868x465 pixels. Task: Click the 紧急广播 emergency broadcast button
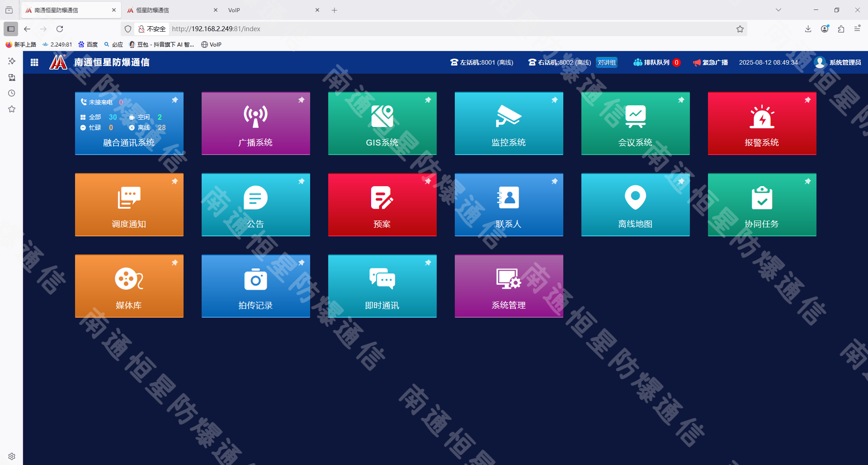click(x=710, y=62)
